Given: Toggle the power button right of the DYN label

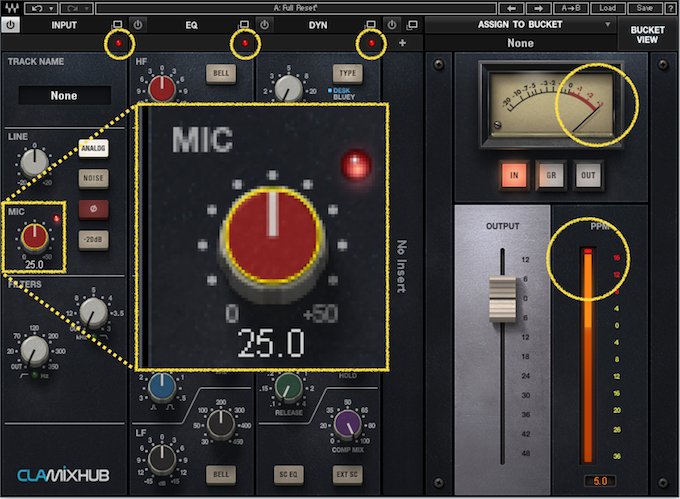Looking at the screenshot, I should click(392, 25).
